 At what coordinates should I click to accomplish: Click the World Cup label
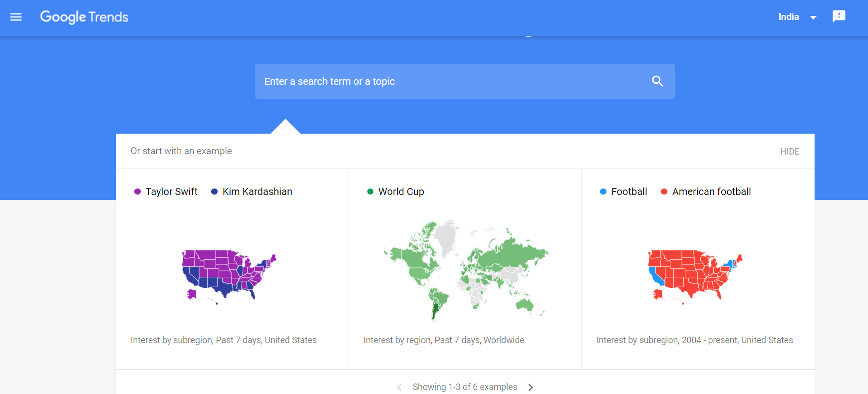(x=401, y=192)
